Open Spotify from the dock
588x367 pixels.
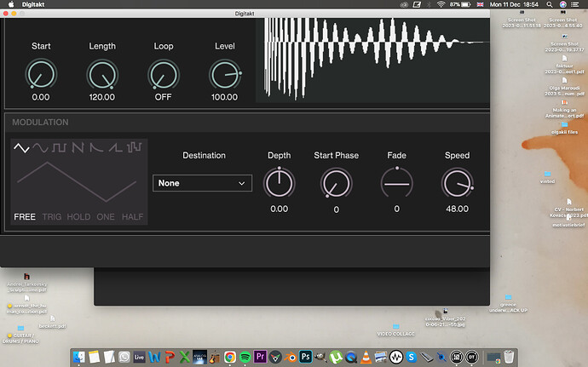tap(245, 357)
